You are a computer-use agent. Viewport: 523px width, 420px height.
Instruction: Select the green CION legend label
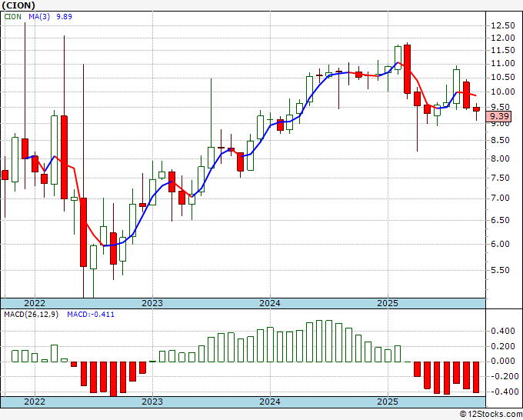(x=12, y=17)
